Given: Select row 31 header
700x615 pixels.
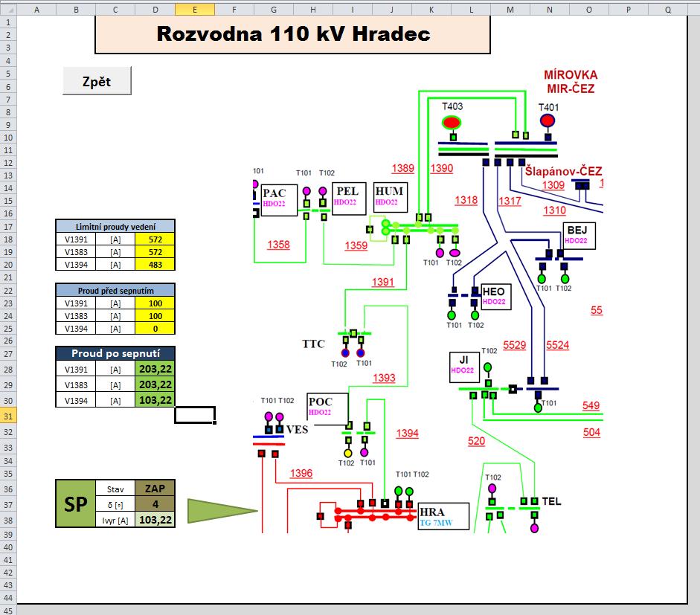Looking at the screenshot, I should point(8,416).
